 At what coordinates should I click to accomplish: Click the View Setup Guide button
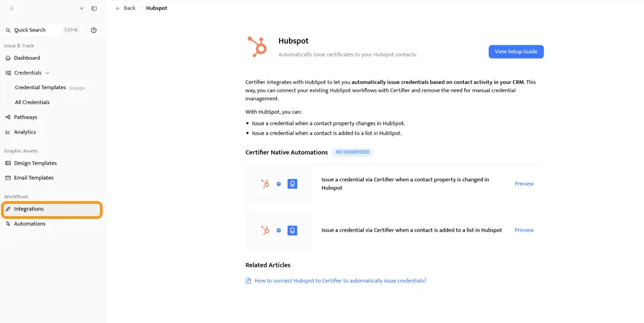click(516, 52)
